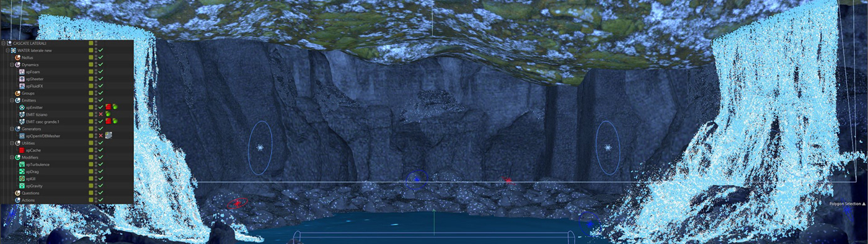Click the xpDrag modifier icon

[22, 172]
